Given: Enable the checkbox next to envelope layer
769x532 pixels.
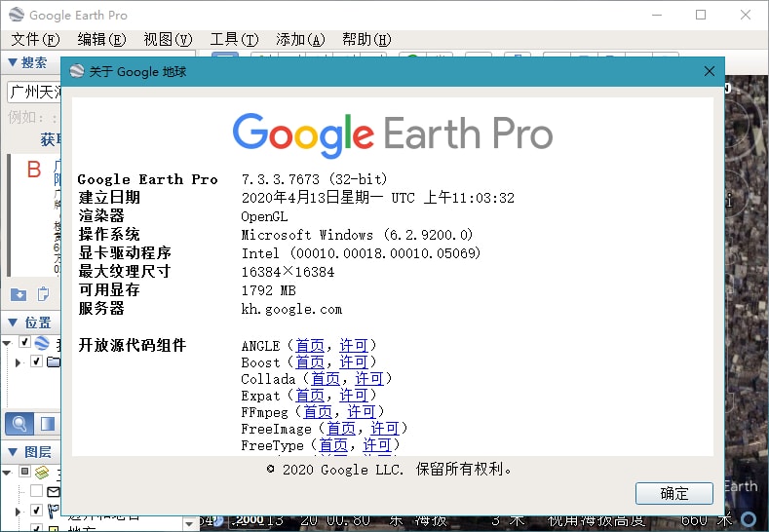Looking at the screenshot, I should tap(36, 491).
